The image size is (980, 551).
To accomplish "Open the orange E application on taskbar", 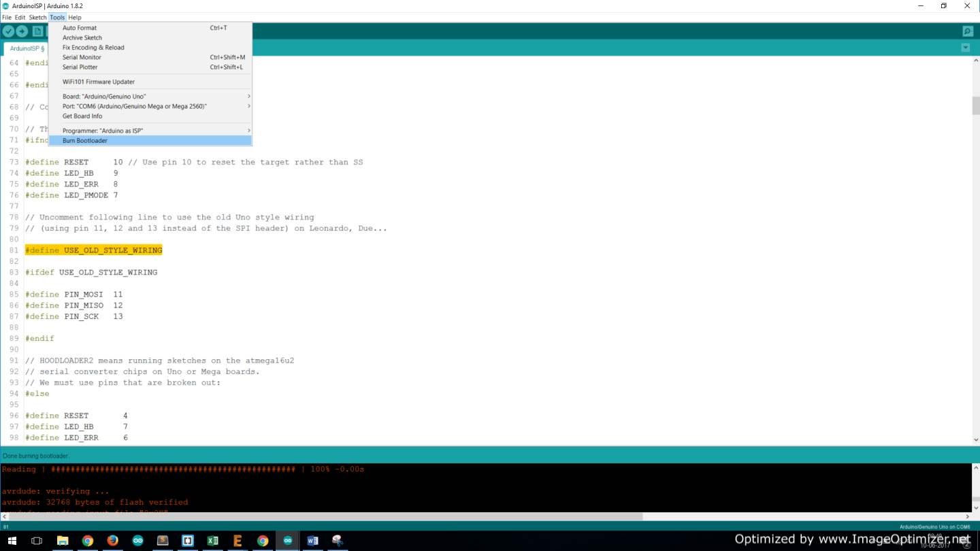I will (238, 541).
